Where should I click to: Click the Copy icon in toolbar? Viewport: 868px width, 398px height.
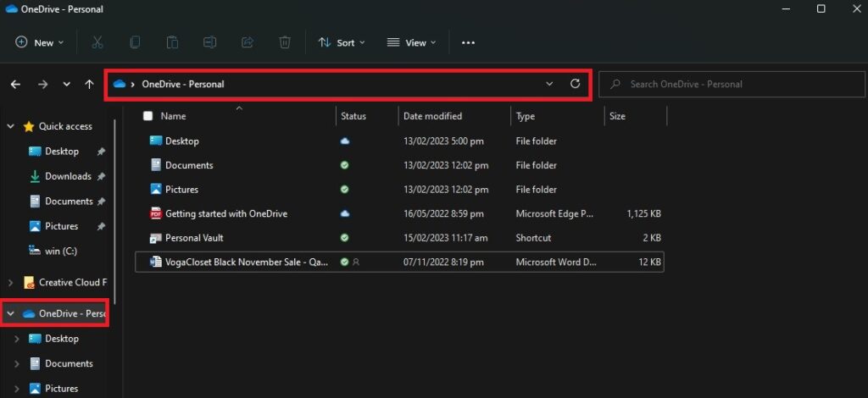(x=135, y=42)
